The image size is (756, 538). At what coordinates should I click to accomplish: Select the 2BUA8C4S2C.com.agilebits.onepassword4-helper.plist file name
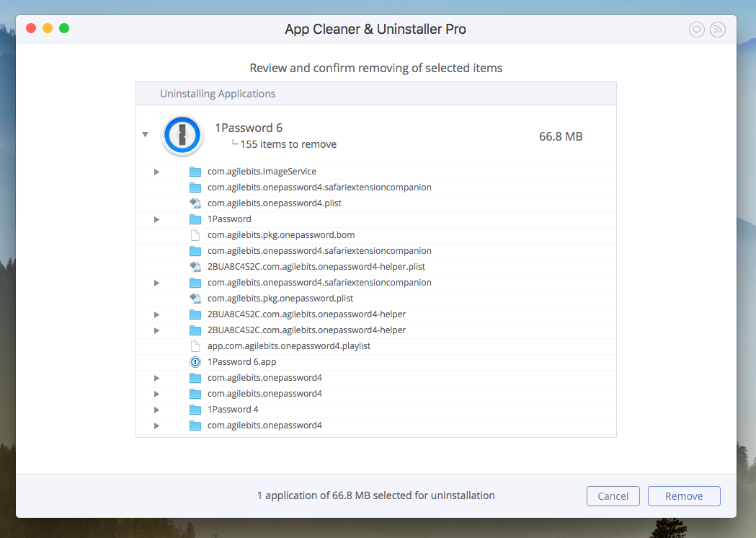coord(316,267)
